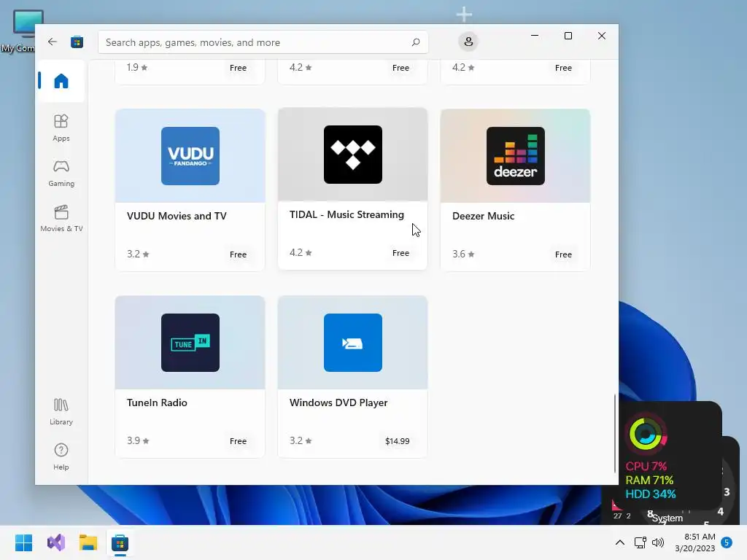Focus the Search apps, games, movies field
The image size is (747, 560).
coord(263,42)
